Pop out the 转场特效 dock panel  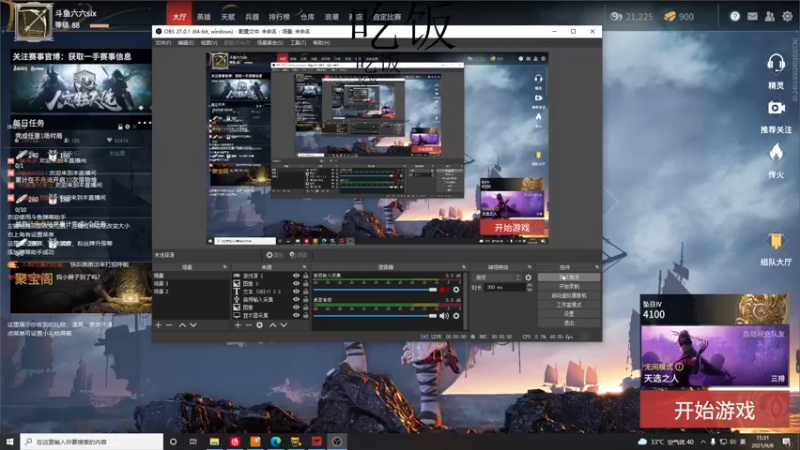529,267
